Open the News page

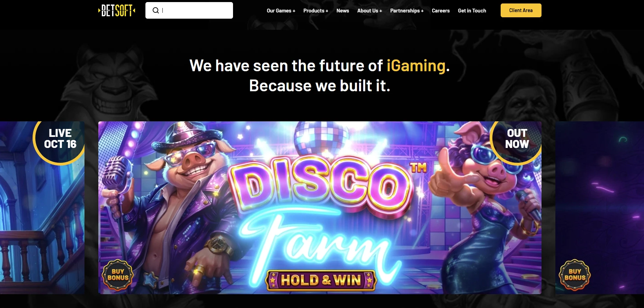[x=343, y=11]
